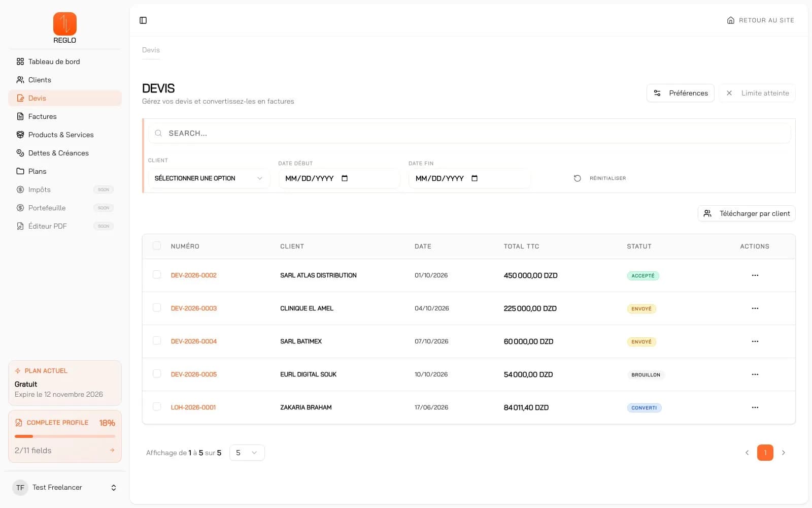The width and height of the screenshot is (812, 508).
Task: Select all rows with header checkbox
Action: [157, 246]
